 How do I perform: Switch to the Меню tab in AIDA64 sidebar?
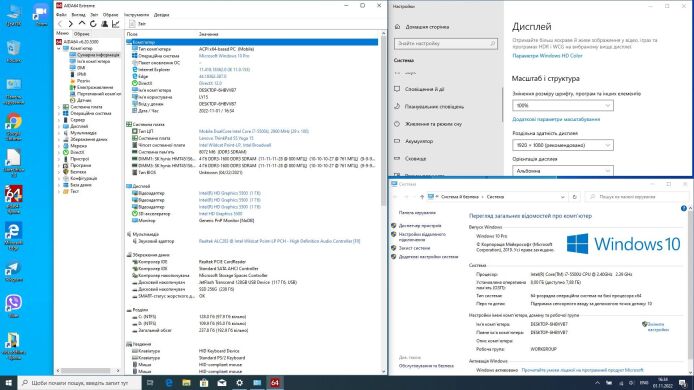pos(62,33)
